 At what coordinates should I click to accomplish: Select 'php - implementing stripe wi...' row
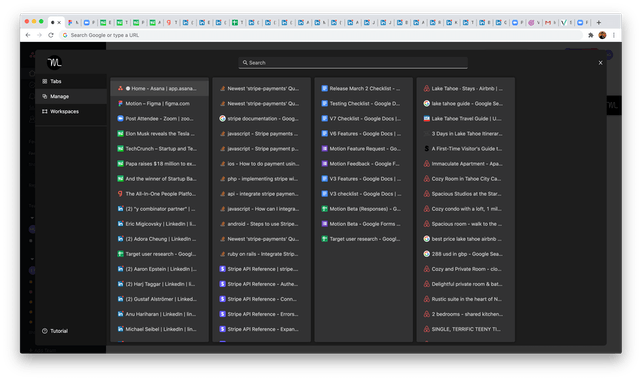[x=261, y=179]
